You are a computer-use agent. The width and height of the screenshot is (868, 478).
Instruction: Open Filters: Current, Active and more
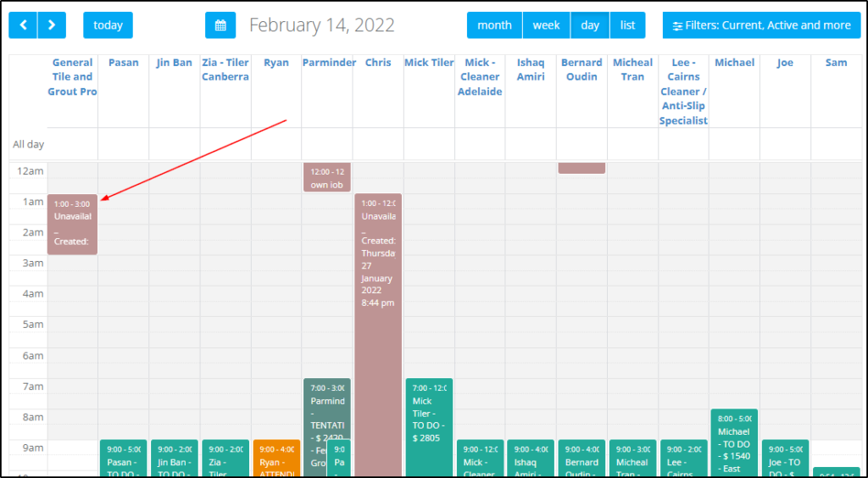(761, 25)
